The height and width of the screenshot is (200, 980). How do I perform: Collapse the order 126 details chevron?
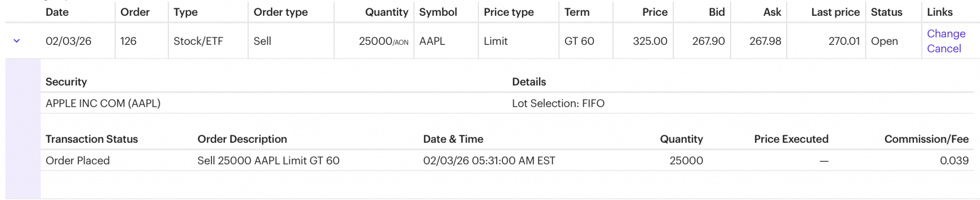(17, 41)
